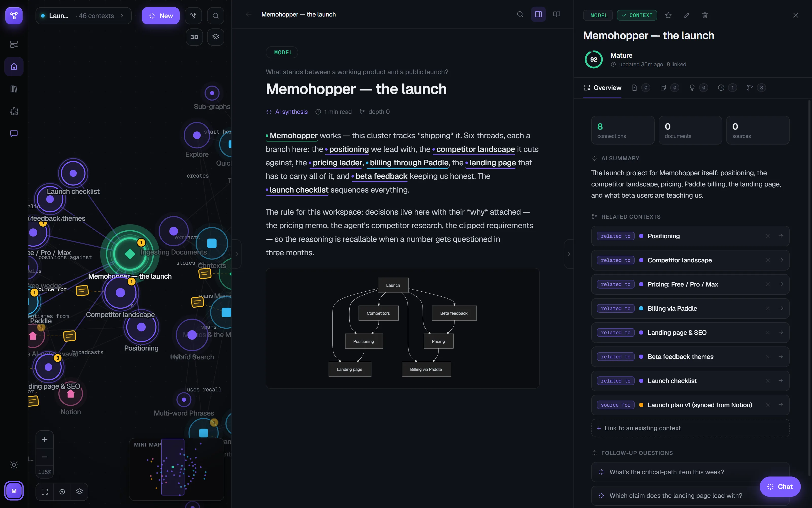
Task: Open the chat bubble icon in sidebar
Action: [x=14, y=133]
